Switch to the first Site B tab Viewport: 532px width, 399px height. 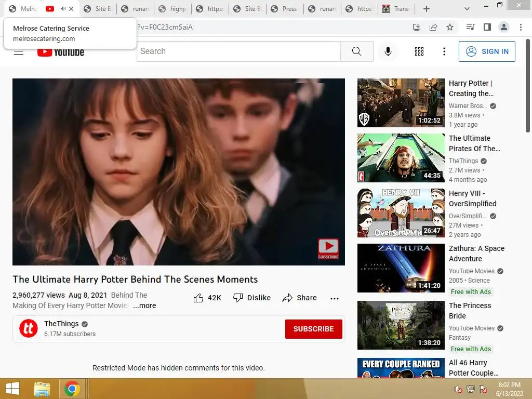click(98, 9)
